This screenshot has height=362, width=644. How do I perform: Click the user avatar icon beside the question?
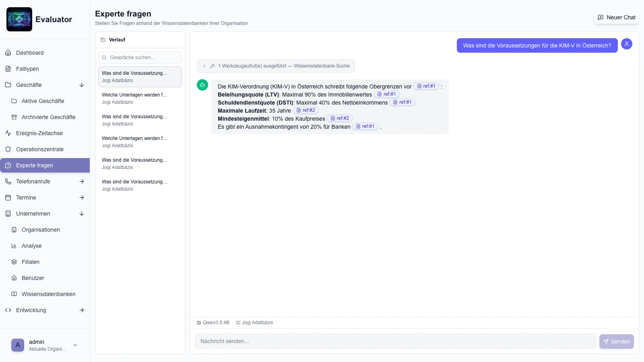626,44
